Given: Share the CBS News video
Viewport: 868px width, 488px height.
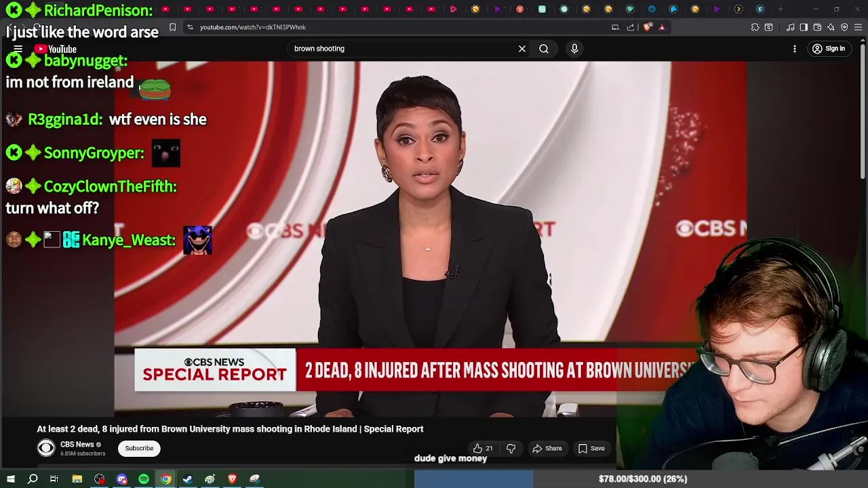Looking at the screenshot, I should pos(547,448).
